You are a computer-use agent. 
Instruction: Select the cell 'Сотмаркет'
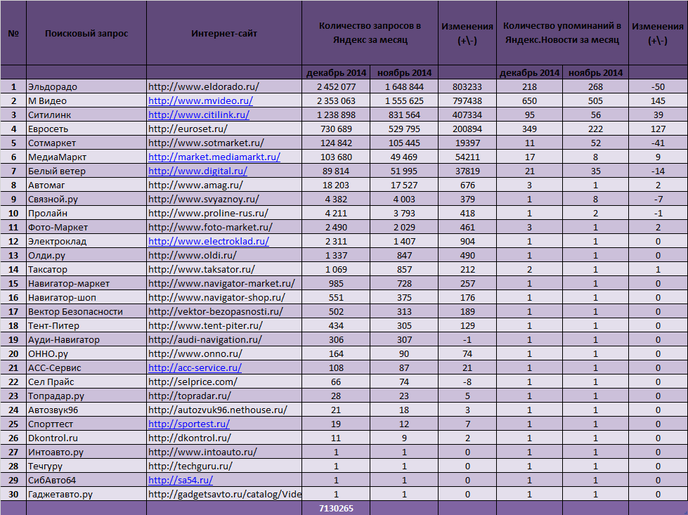(x=86, y=143)
